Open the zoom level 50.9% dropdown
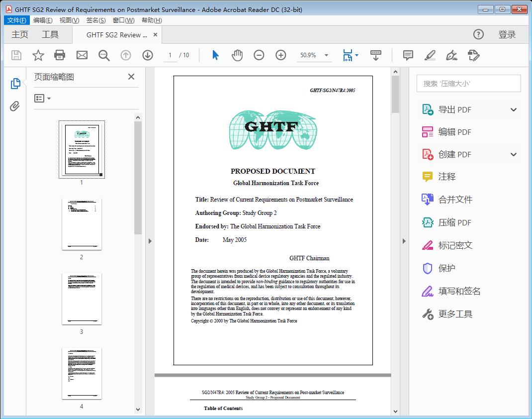Image resolution: width=532 pixels, height=419 pixels. tap(326, 55)
